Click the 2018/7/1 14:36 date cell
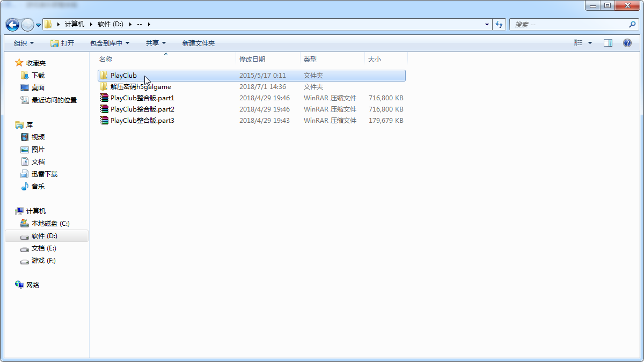 262,87
